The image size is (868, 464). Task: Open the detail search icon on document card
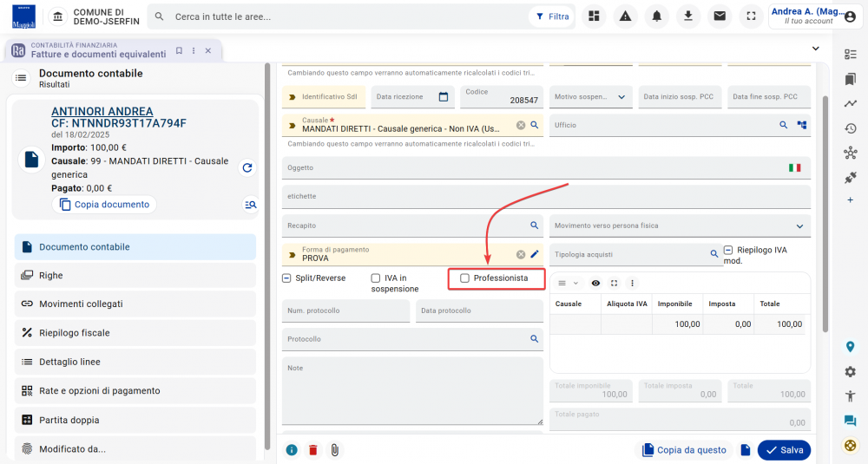250,205
